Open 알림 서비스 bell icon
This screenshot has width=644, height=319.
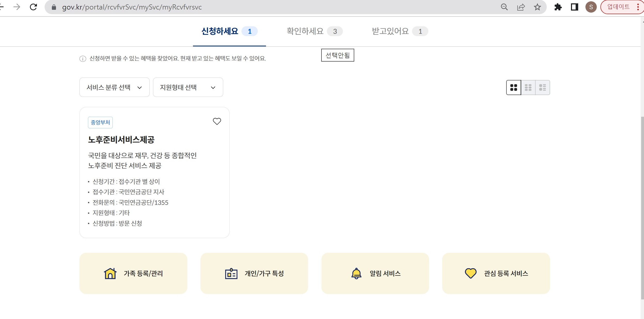(x=356, y=273)
